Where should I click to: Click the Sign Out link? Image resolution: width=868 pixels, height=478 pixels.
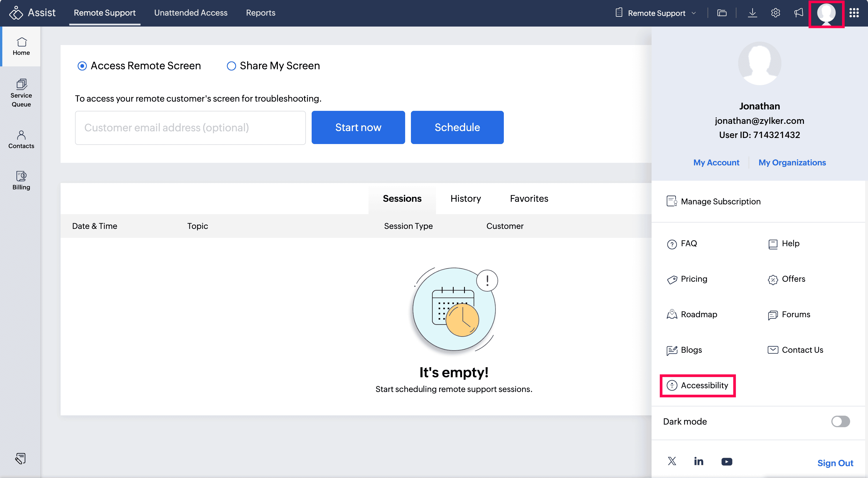tap(835, 463)
